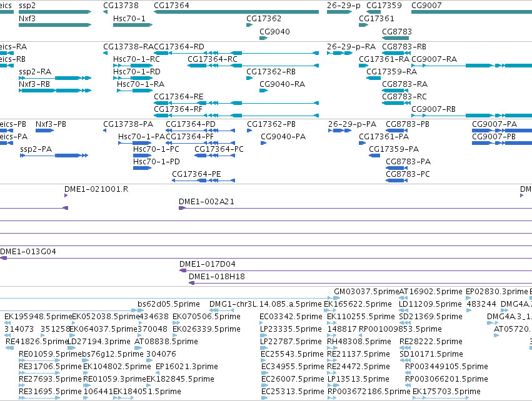
Task: Select the Nxf3 gene feature
Action: tap(55, 25)
